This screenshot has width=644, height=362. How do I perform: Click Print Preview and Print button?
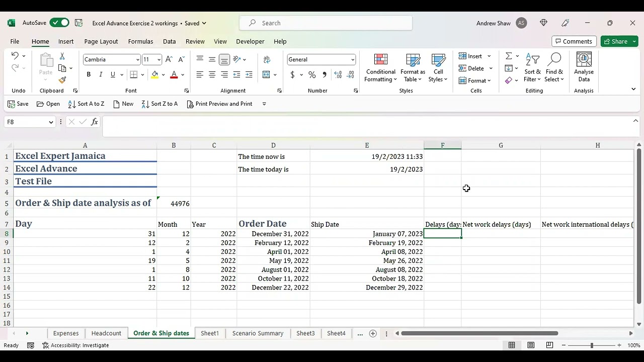point(219,104)
